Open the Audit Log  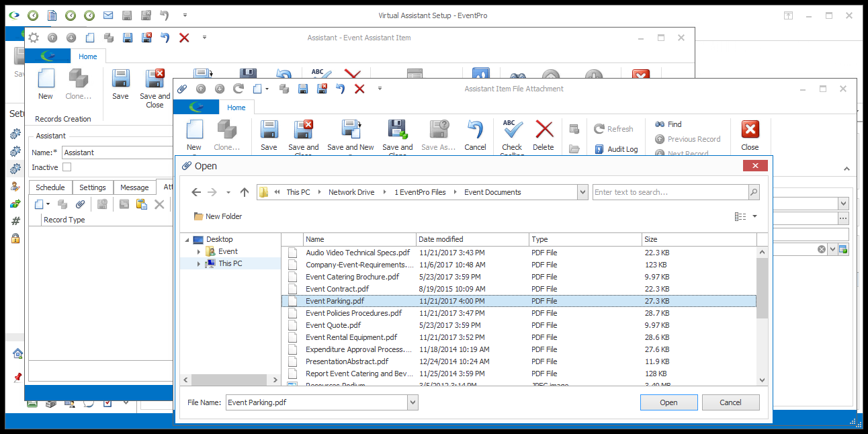615,149
